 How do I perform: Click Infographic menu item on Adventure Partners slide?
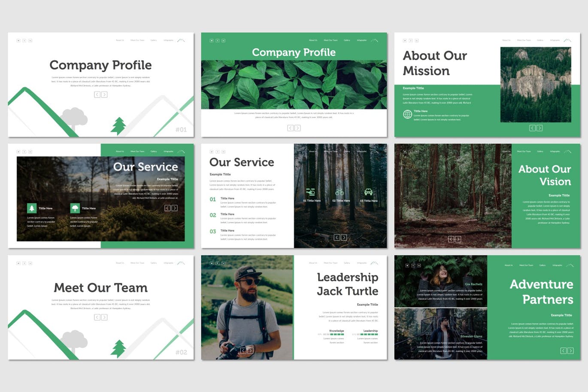(x=557, y=265)
